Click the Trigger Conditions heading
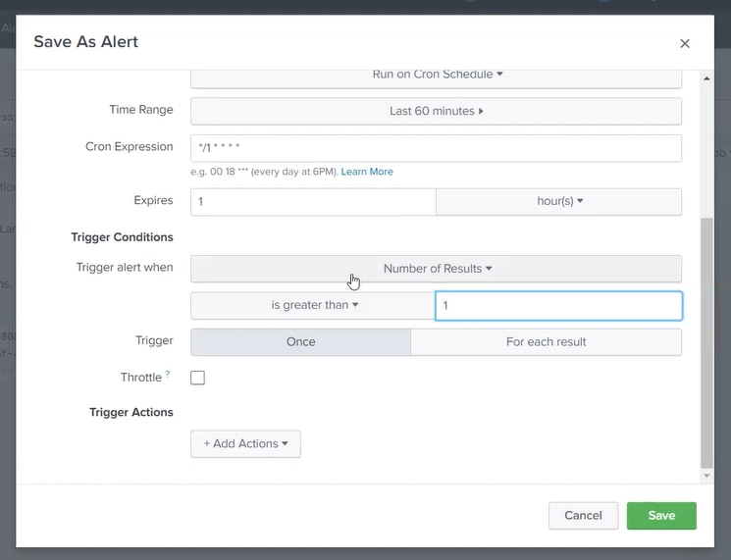 (122, 237)
